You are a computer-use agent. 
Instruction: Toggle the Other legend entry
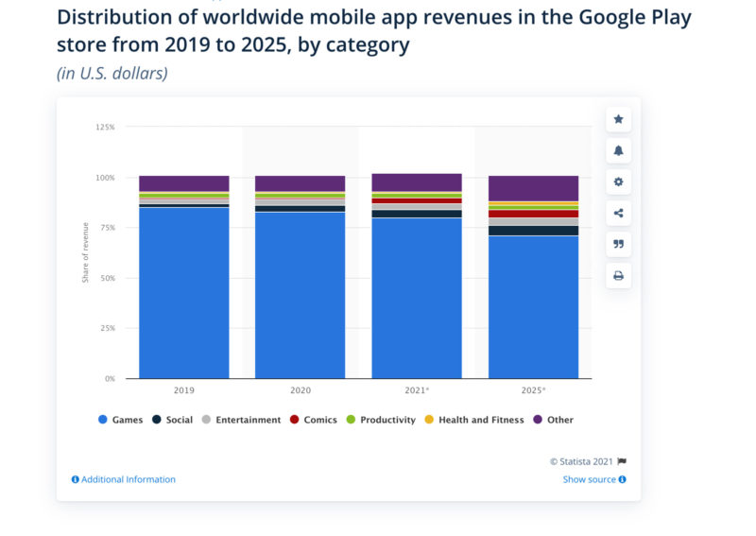(554, 420)
